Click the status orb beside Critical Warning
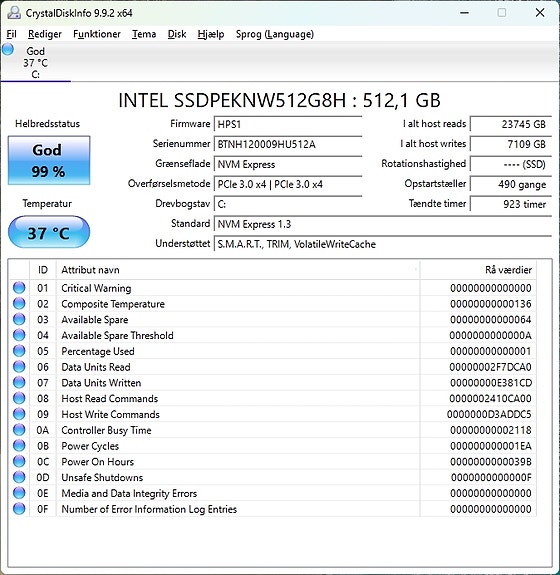The width and height of the screenshot is (560, 575). pyautogui.click(x=19, y=288)
